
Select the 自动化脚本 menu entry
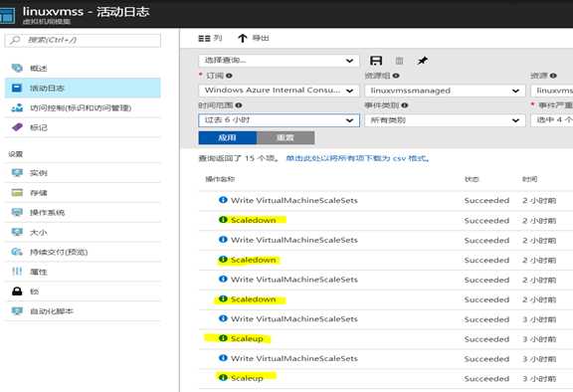[x=83, y=310]
